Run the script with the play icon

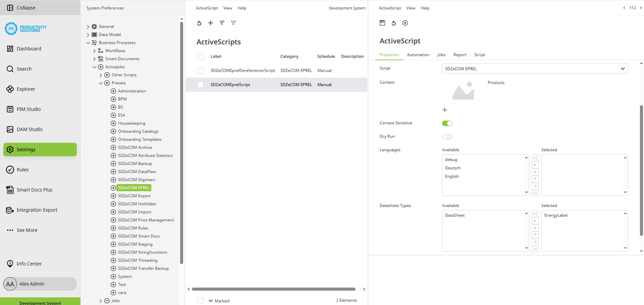[x=405, y=23]
